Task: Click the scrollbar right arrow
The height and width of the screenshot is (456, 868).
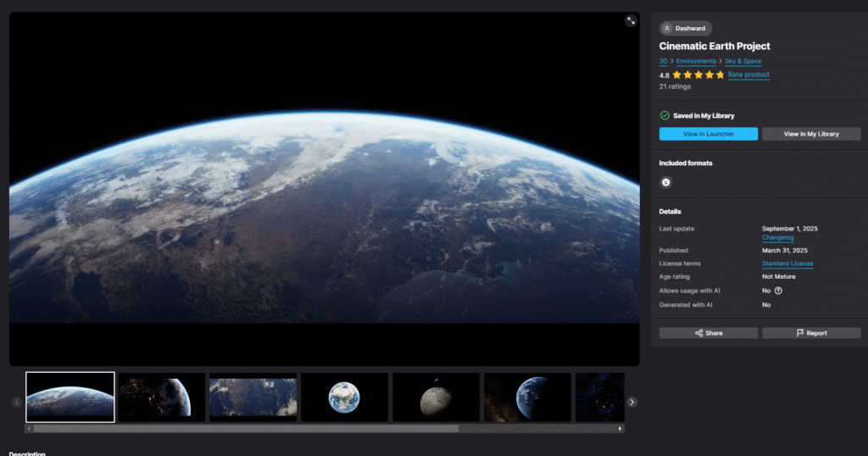Action: 620,428
